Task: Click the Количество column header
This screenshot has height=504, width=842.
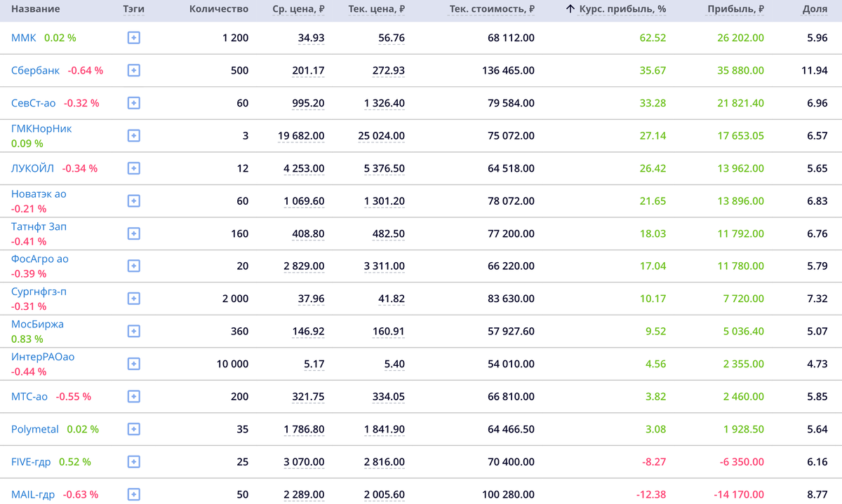Action: tap(219, 10)
